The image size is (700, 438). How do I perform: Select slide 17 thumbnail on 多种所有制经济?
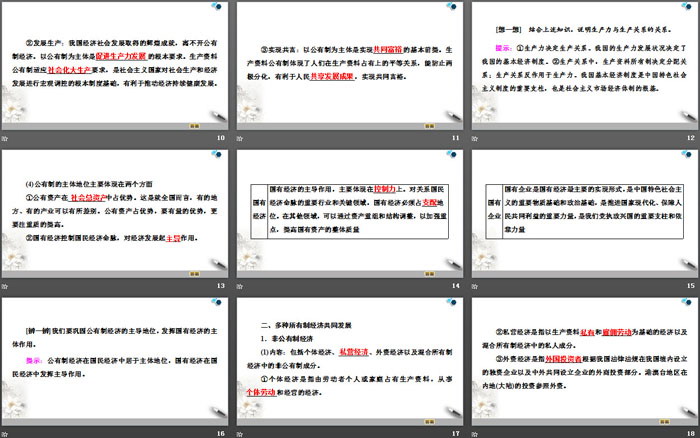[x=350, y=362]
